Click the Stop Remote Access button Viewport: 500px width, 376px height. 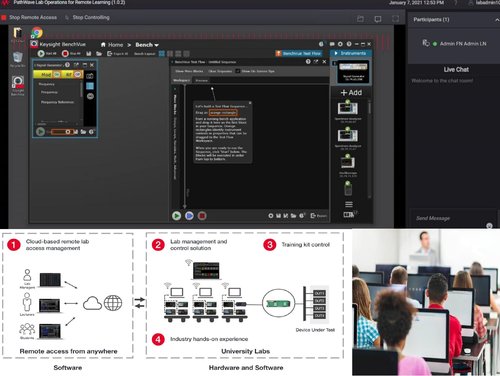(x=29, y=17)
